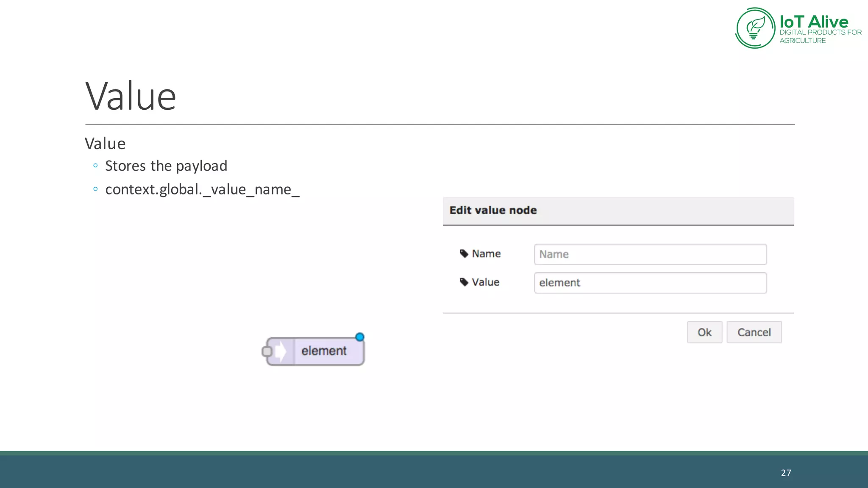This screenshot has height=488, width=868.
Task: Click the Value slide title
Action: [131, 97]
